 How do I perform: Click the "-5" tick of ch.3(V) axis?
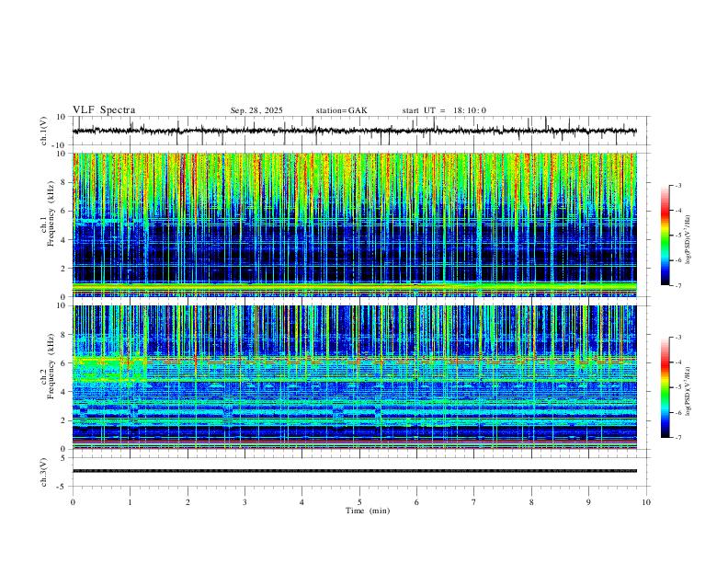[x=63, y=487]
